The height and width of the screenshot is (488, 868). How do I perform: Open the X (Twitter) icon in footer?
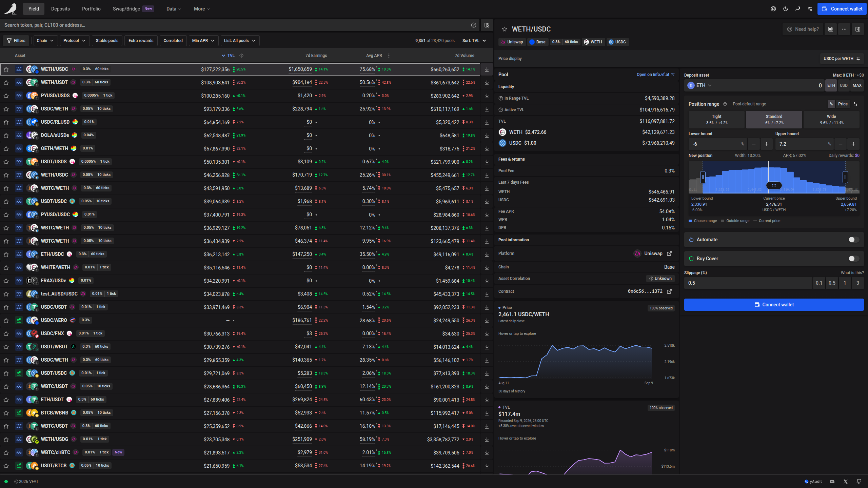[x=846, y=482]
